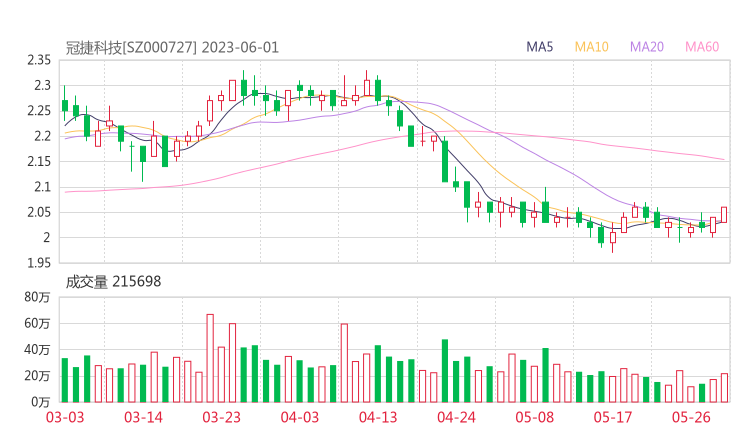740x440 pixels.
Task: Click the 20万 volume axis label
Action: tap(37, 376)
